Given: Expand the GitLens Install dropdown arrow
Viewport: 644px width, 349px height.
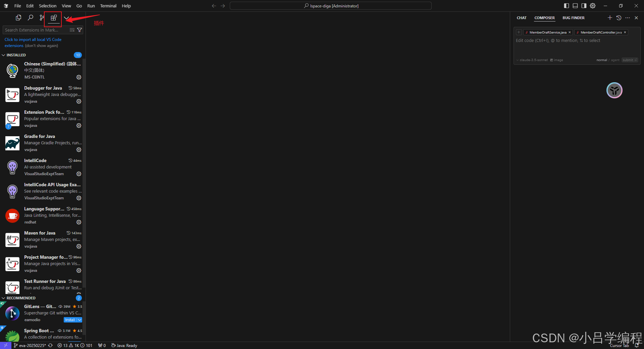Looking at the screenshot, I should pyautogui.click(x=79, y=320).
